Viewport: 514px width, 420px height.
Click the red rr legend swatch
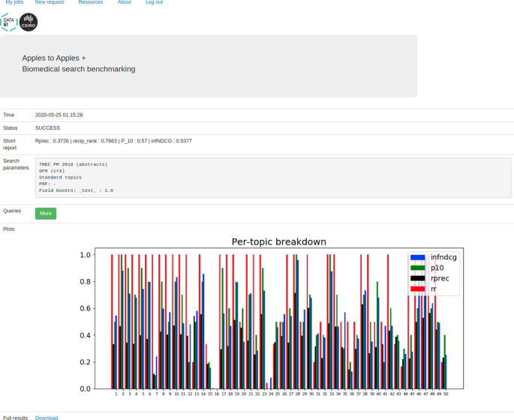pyautogui.click(x=418, y=289)
